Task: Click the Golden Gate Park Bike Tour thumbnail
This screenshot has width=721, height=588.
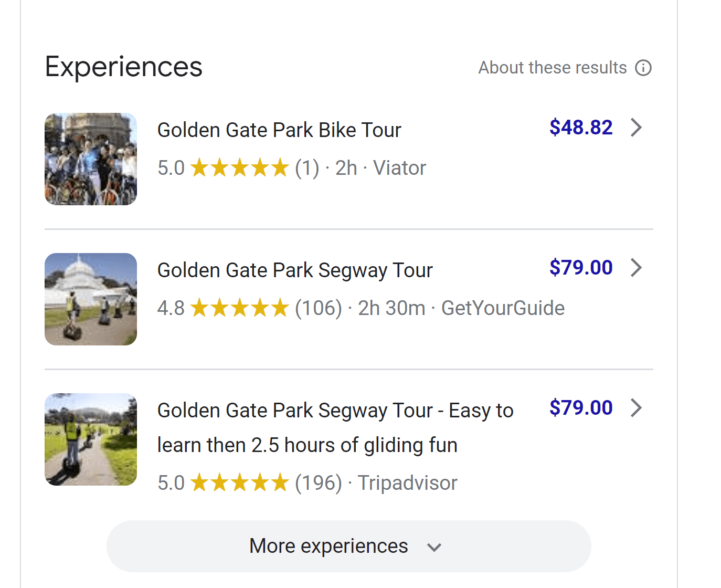Action: pos(91,159)
